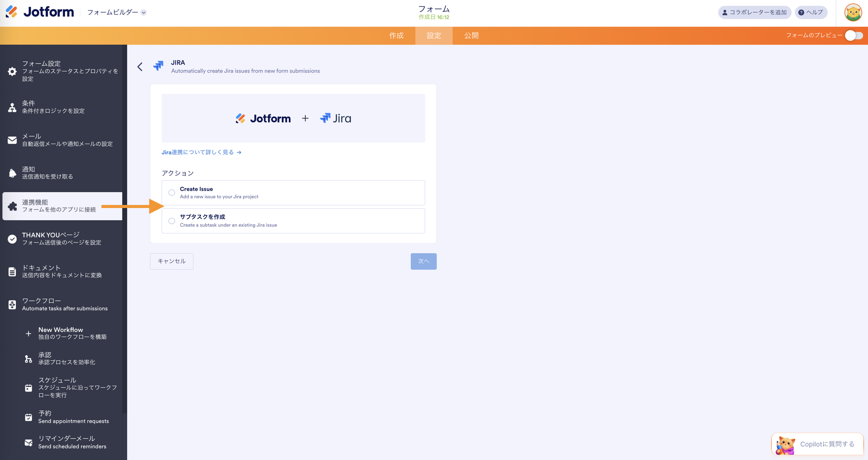Open 承認 approval flow icon

coord(28,359)
